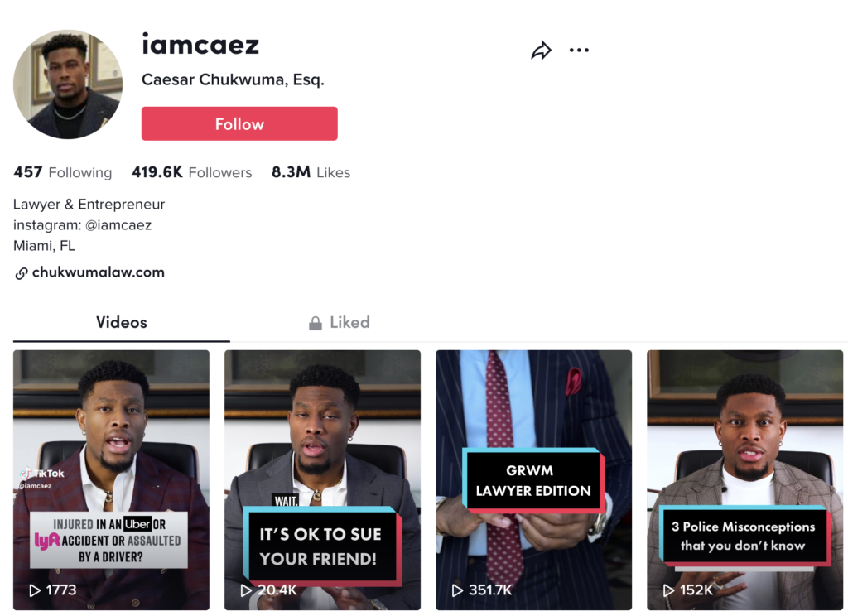848x616 pixels.
Task: Click the 8.3M Likes stat
Action: pos(311,172)
